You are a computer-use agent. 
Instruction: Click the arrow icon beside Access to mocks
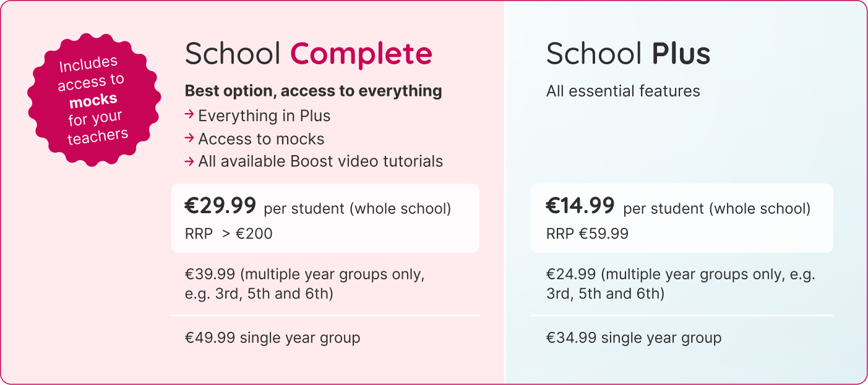click(190, 138)
